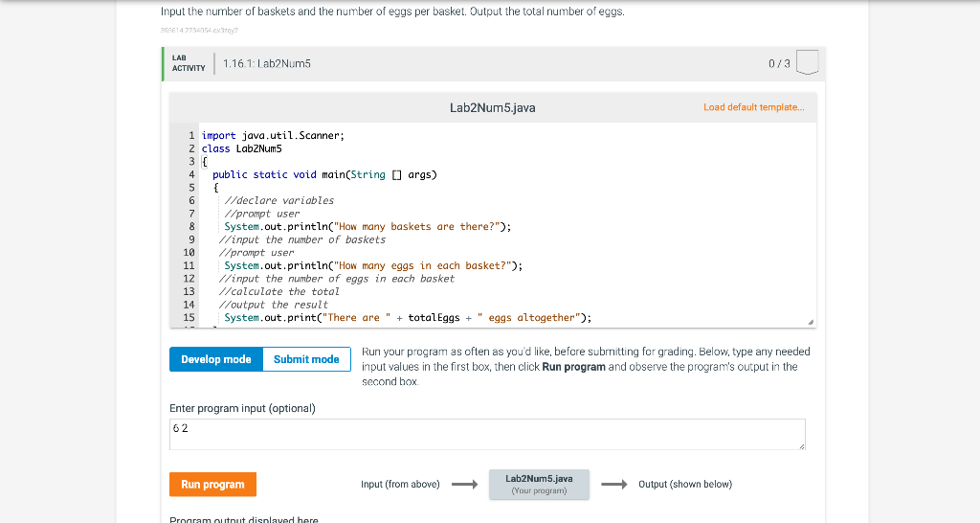Open Load default template link

[754, 107]
